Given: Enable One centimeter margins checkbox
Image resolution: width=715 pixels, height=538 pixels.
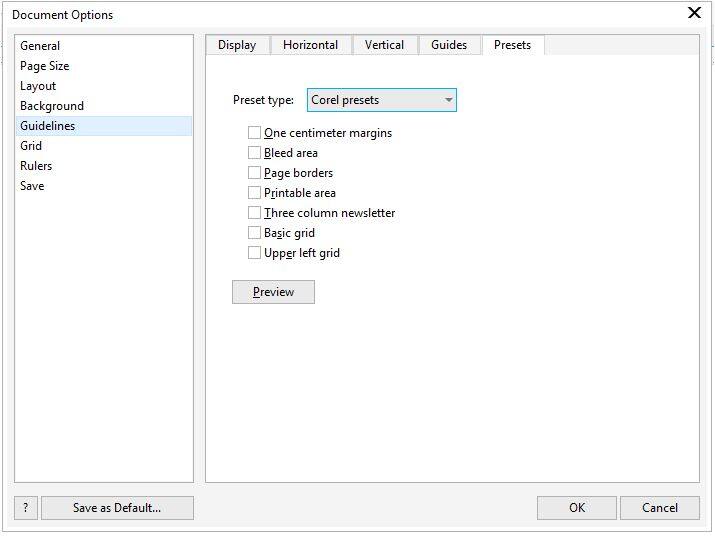Looking at the screenshot, I should click(255, 133).
